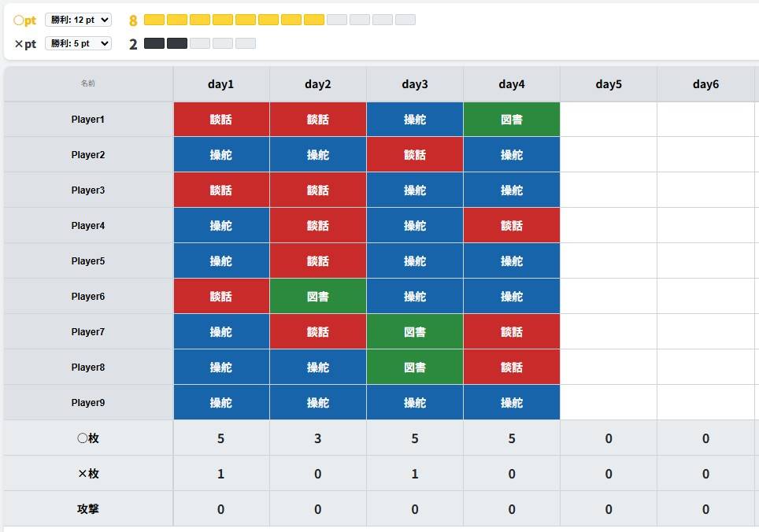This screenshot has width=759, height=532.
Task: Open the ○pt 勝利: 12 pt dropdown
Action: click(78, 20)
